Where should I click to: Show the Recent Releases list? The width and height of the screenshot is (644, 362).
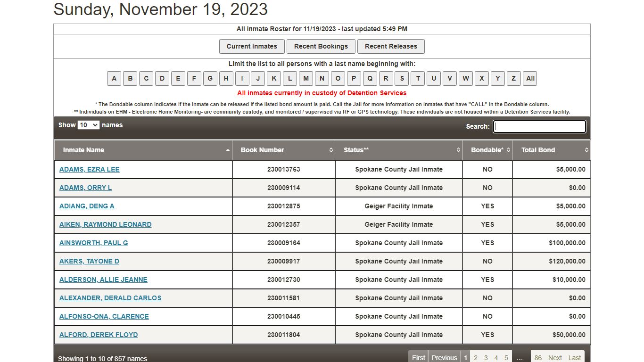pos(391,46)
